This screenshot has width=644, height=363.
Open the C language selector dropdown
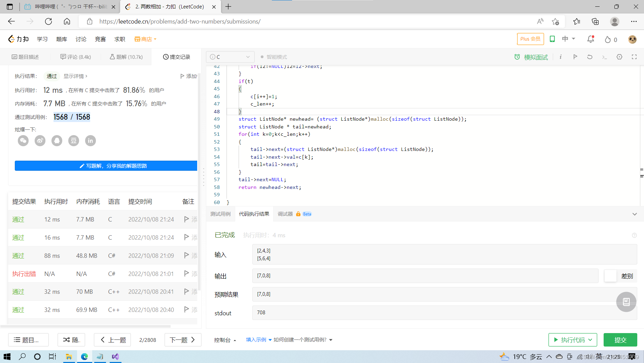click(x=230, y=57)
